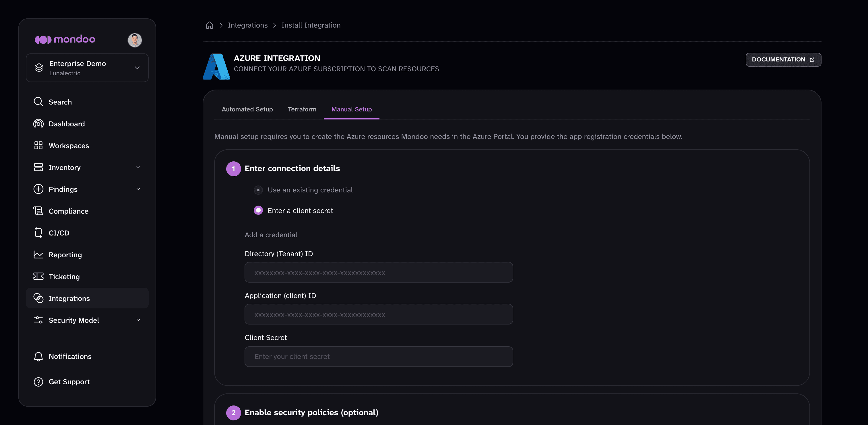Click the Reporting menu label
Screen dimensions: 868x425
[65, 255]
